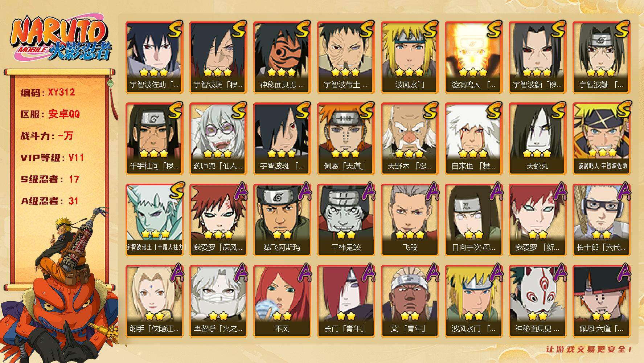Click the VIP等级 V11 text
This screenshot has width=644, height=363.
tap(52, 158)
